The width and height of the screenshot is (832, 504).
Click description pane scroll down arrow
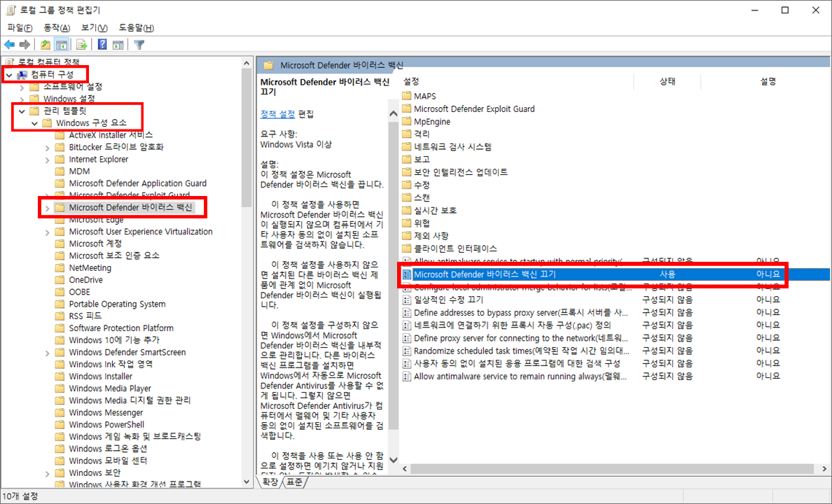pyautogui.click(x=393, y=459)
